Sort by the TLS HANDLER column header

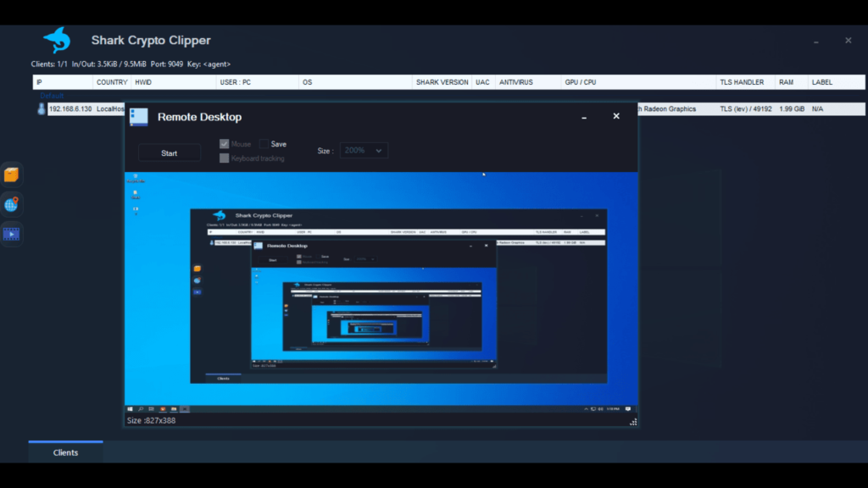(745, 82)
